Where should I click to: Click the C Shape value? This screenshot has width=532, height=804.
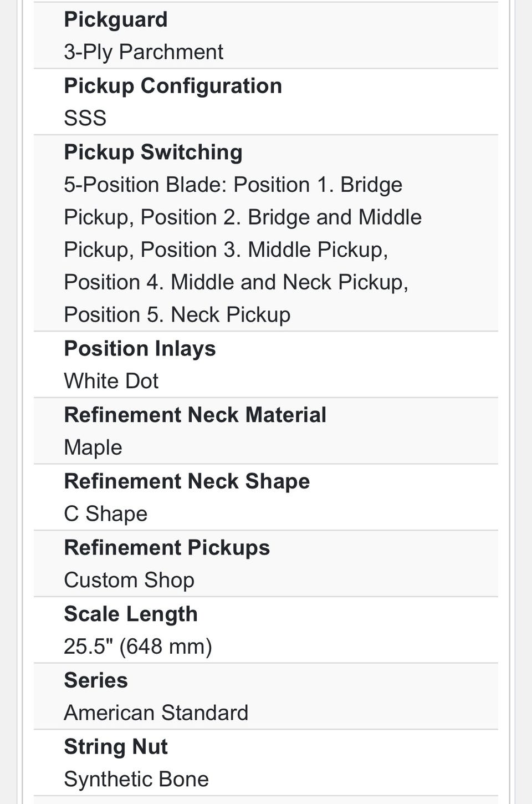tap(106, 514)
